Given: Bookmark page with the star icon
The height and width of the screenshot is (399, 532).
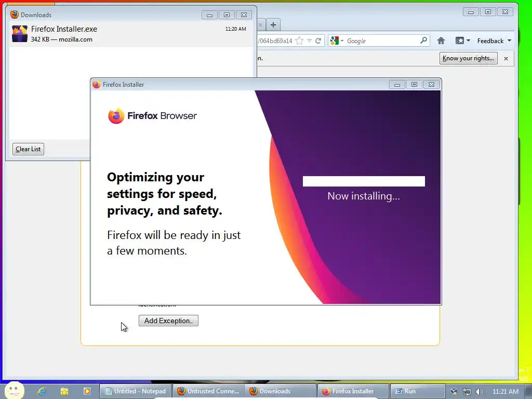Looking at the screenshot, I should pyautogui.click(x=299, y=41).
